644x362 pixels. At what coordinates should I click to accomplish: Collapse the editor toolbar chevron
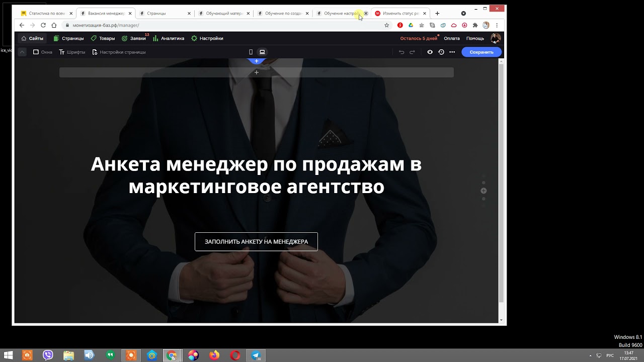point(22,52)
